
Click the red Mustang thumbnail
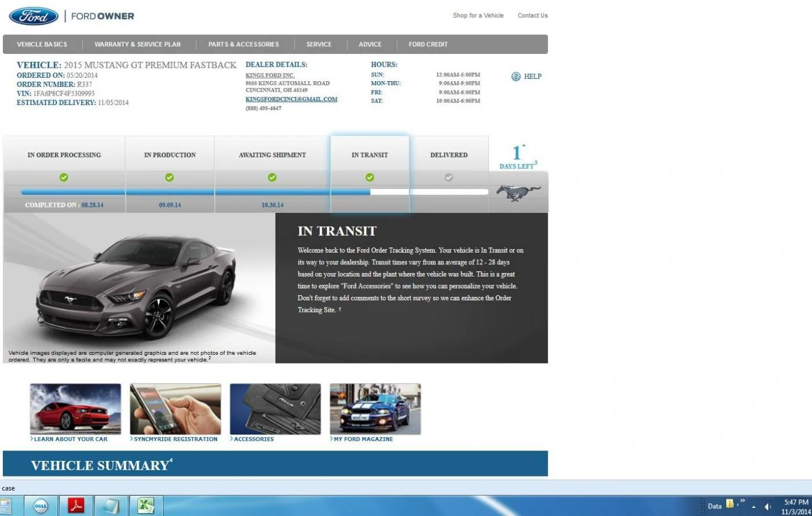click(x=75, y=409)
